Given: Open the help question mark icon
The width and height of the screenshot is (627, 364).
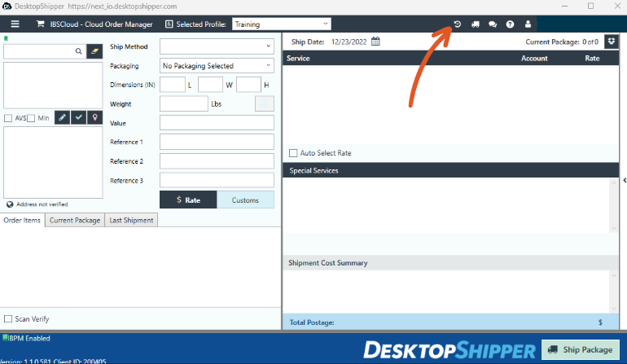Looking at the screenshot, I should click(x=510, y=24).
